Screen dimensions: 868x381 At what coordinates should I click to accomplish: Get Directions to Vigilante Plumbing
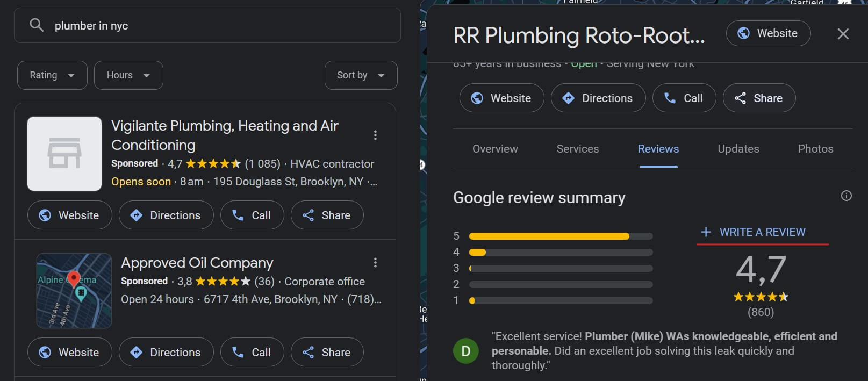coord(166,215)
